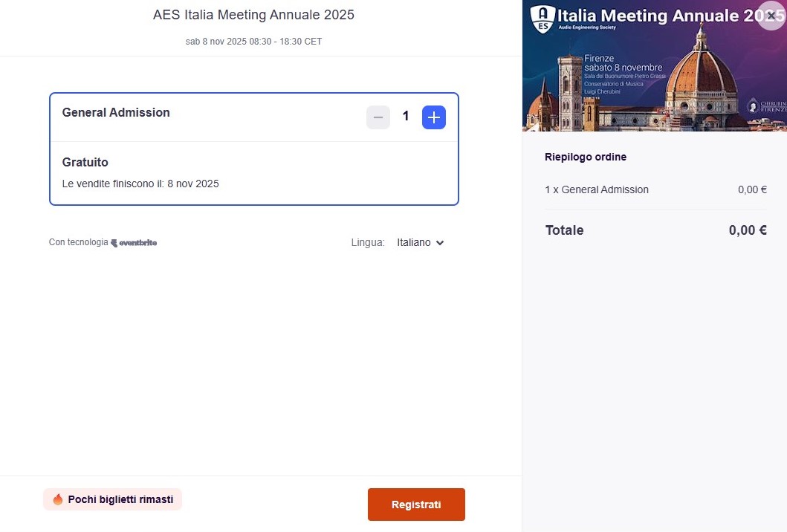Click the fire icon beside Pochi biglietti rimasti

[58, 500]
